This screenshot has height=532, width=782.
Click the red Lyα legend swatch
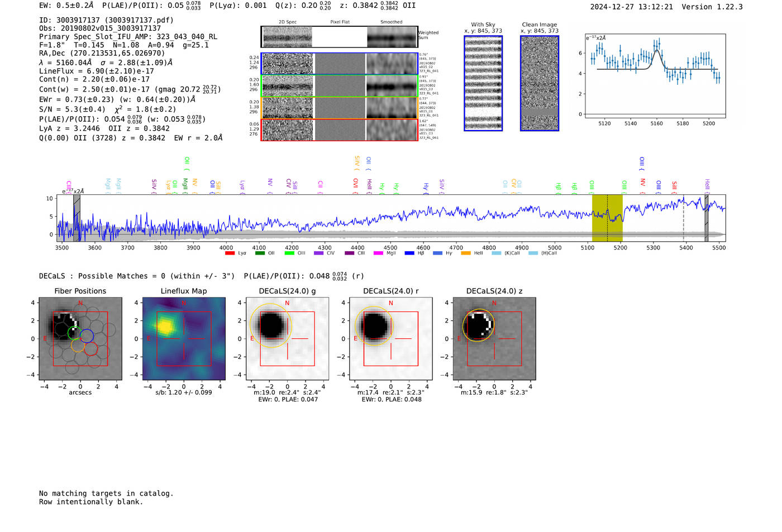click(x=230, y=253)
